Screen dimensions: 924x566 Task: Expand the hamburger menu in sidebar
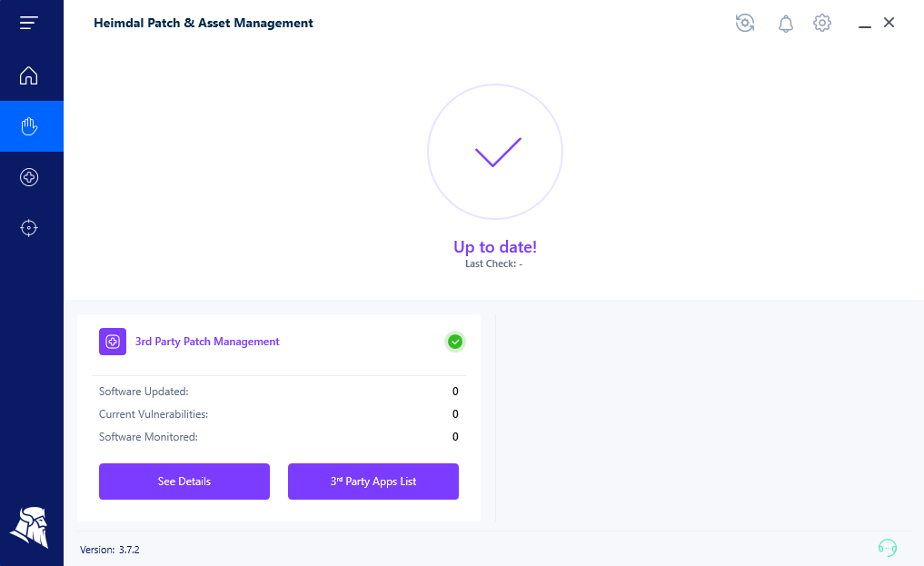[x=28, y=23]
